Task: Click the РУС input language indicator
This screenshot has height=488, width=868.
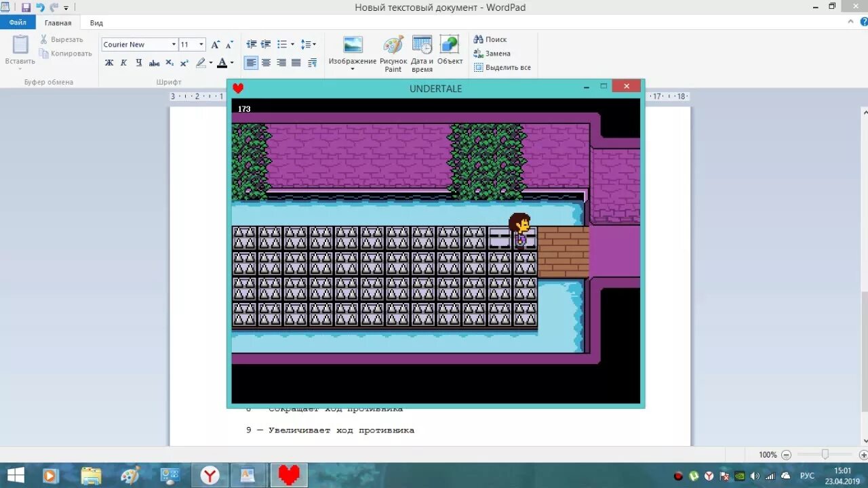Action: tap(807, 476)
